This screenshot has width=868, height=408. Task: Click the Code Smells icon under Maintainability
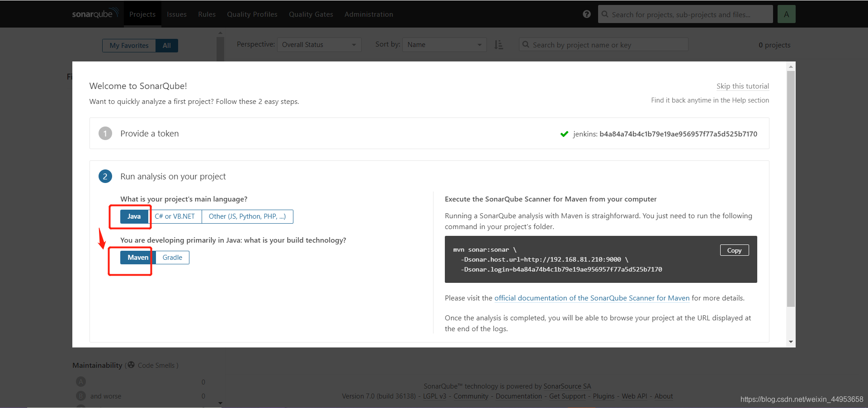point(131,365)
